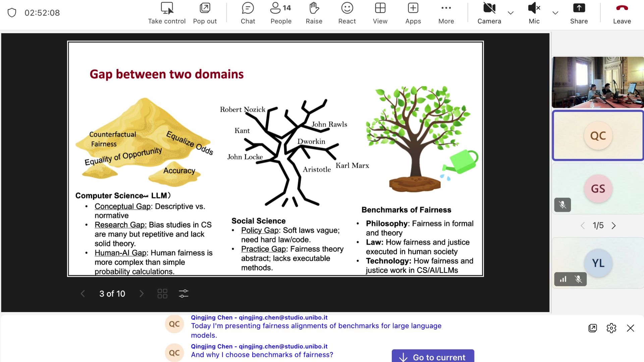Advance to the next slide
Screen dimensions: 644x362
142,294
